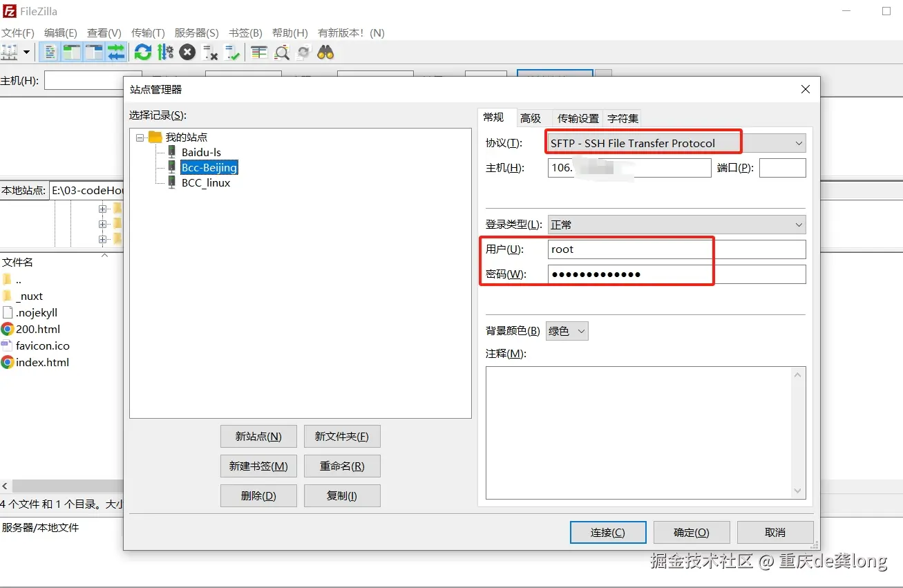Toggle synchronized browsing

coord(303,52)
